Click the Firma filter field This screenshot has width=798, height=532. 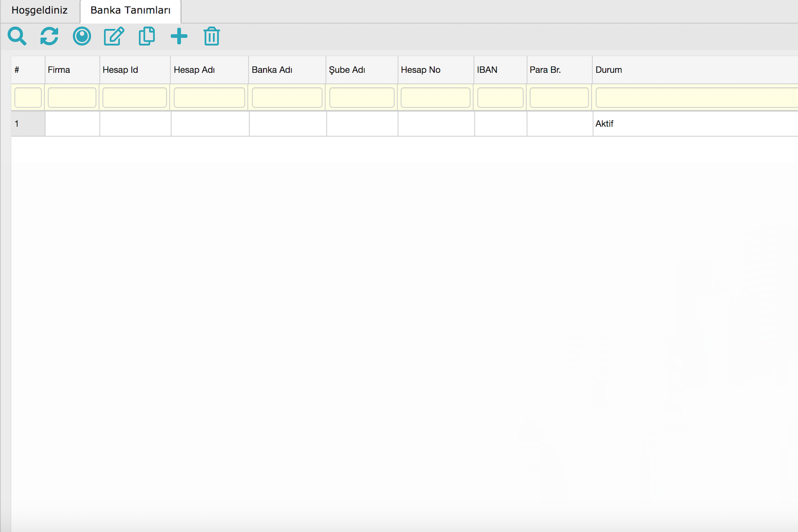click(72, 98)
